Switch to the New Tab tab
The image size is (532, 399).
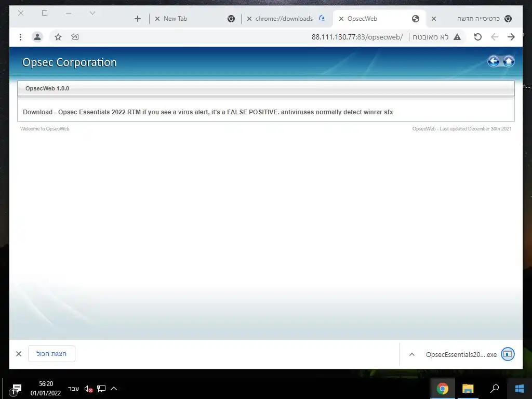coord(194,19)
